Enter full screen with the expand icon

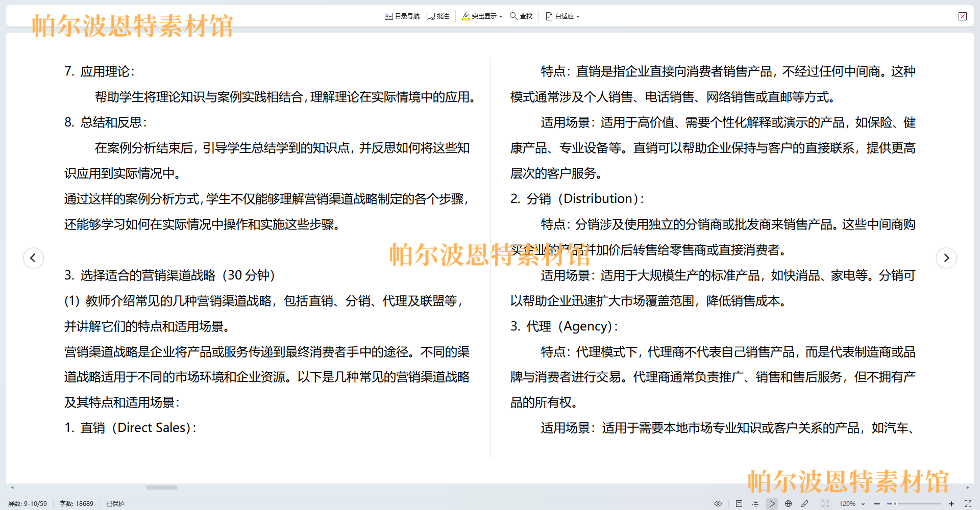tap(968, 503)
